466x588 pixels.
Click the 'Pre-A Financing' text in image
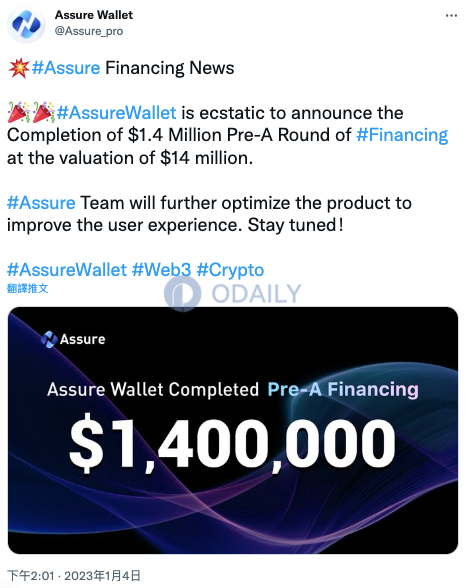(343, 389)
